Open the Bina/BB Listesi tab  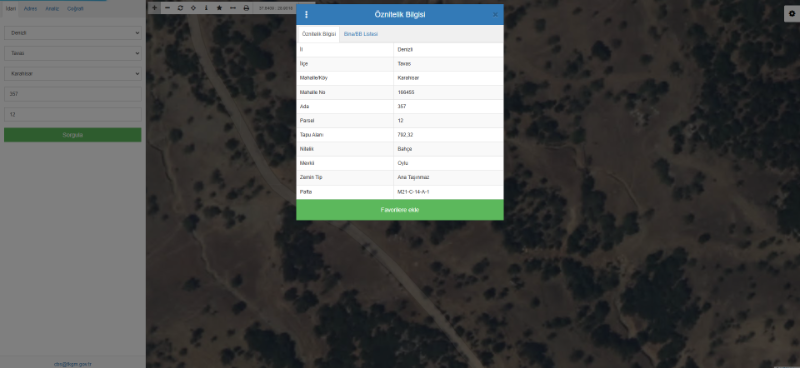pos(361,34)
